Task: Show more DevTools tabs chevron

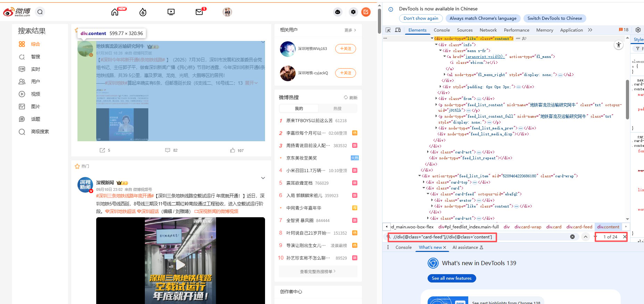Action: [x=590, y=30]
